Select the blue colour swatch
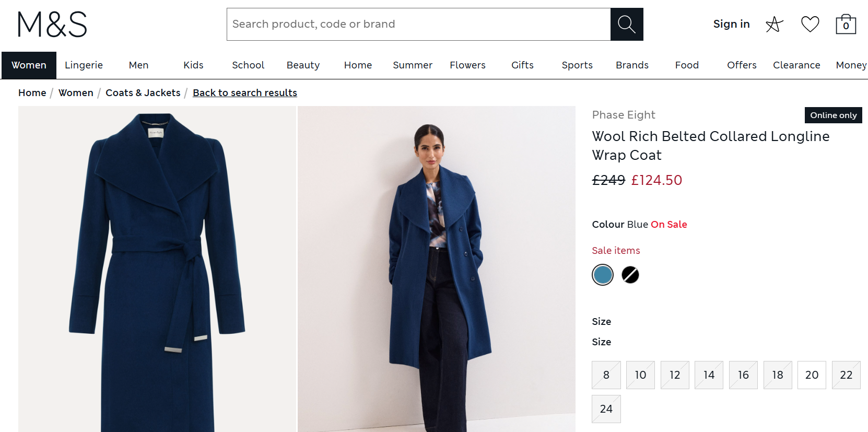 (603, 275)
